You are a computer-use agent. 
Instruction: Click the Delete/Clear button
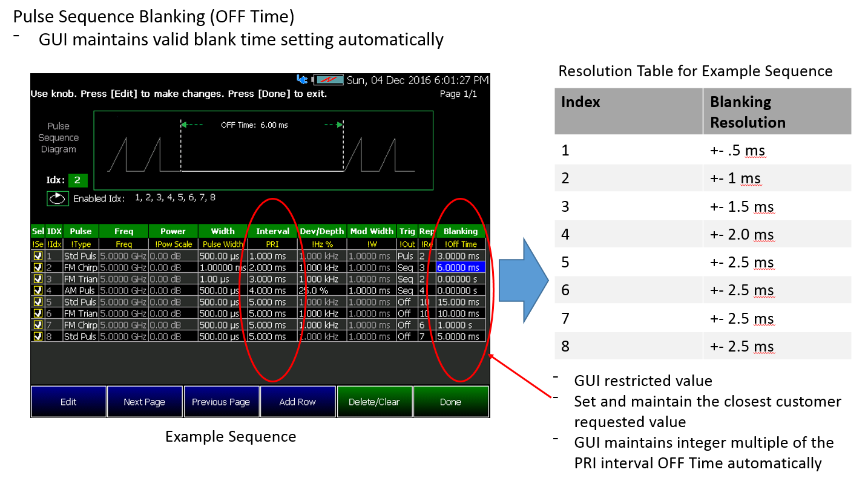tap(374, 402)
